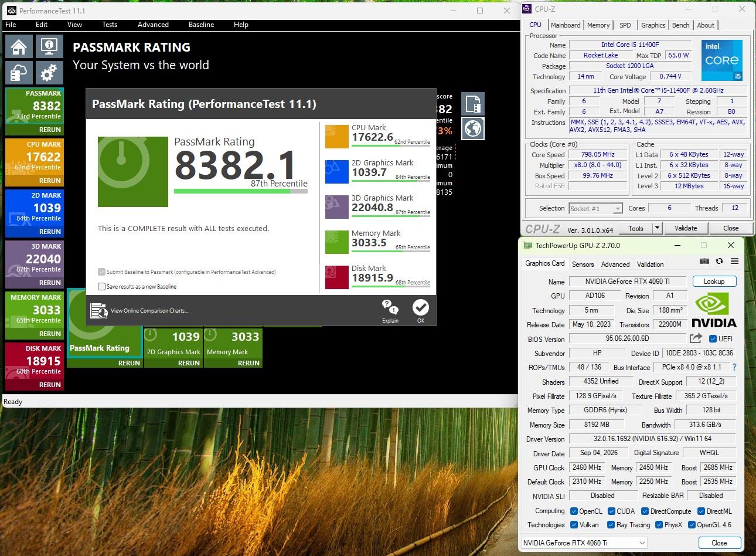Viewport: 756px width, 556px height.
Task: Switch to the Mainboard tab in CPU-Z
Action: pyautogui.click(x=566, y=25)
